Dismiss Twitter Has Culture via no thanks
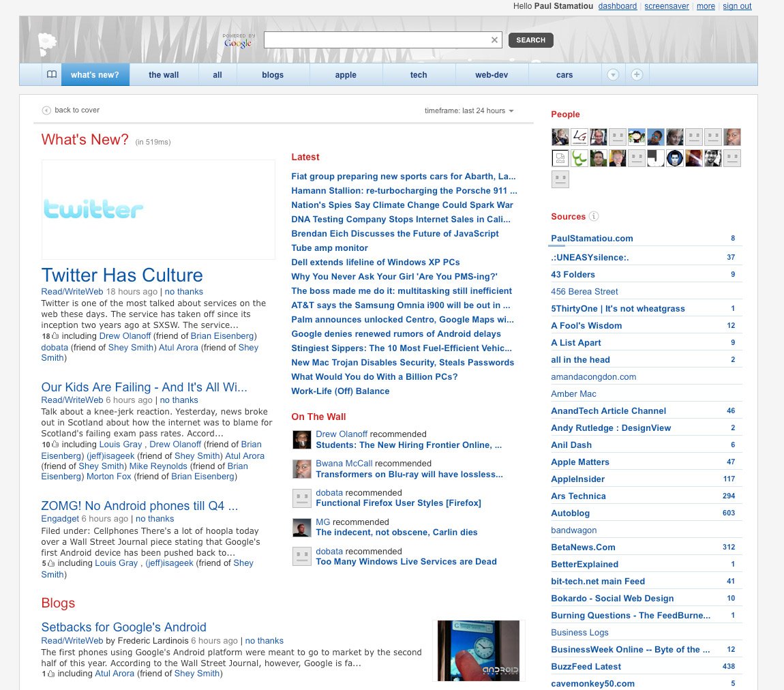 183,291
